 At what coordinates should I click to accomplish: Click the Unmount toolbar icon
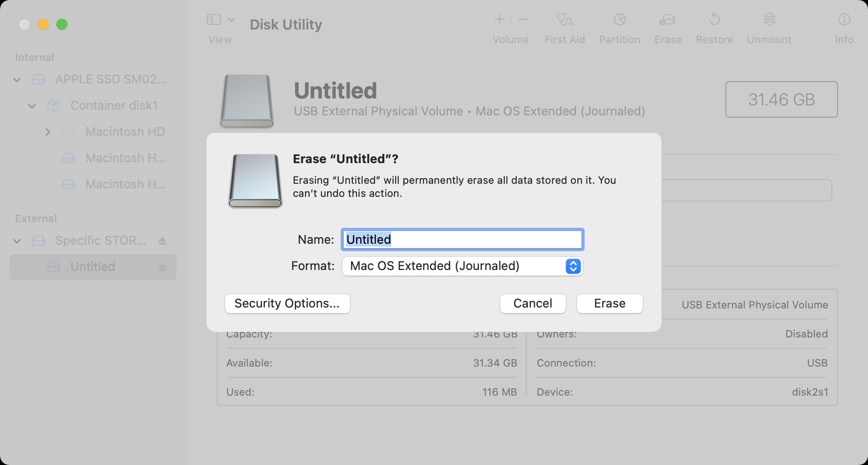pos(769,19)
